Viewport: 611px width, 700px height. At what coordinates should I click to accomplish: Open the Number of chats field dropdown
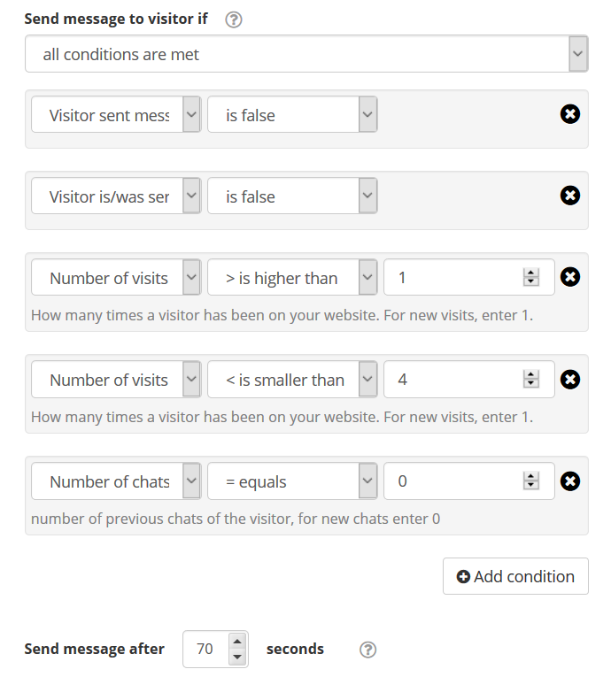point(116,481)
